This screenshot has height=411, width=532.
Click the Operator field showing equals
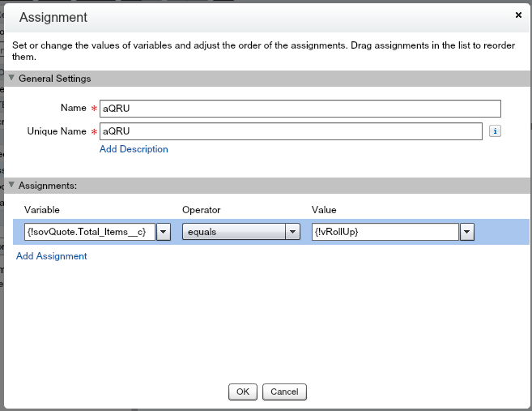(x=234, y=233)
